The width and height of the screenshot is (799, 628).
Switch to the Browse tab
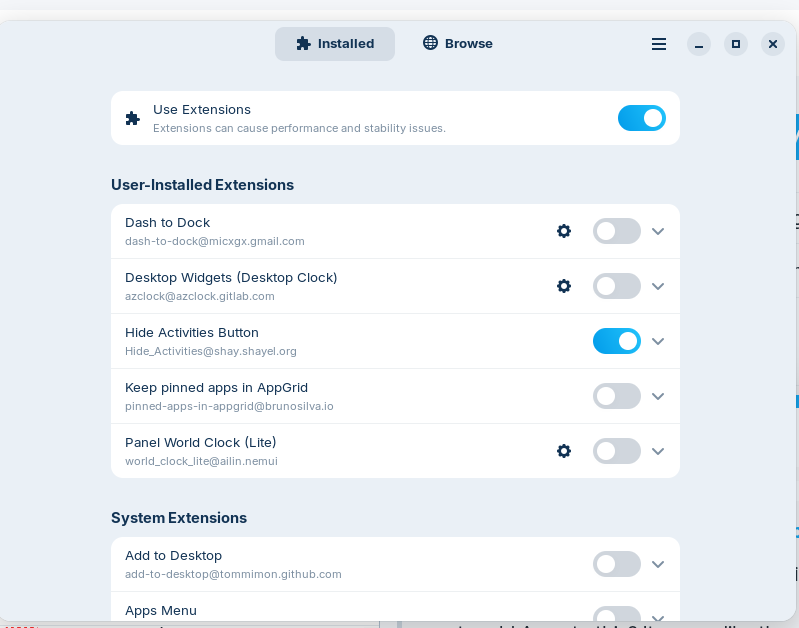[x=458, y=44]
